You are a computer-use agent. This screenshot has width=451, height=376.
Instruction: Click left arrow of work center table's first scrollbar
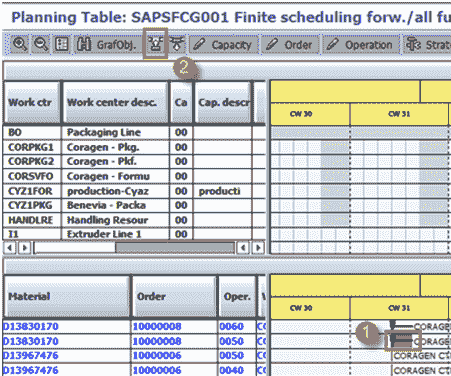point(10,248)
